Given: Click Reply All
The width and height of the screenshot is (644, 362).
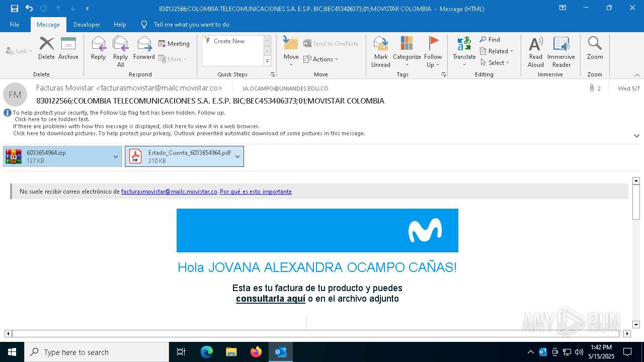Looking at the screenshot, I should [121, 52].
